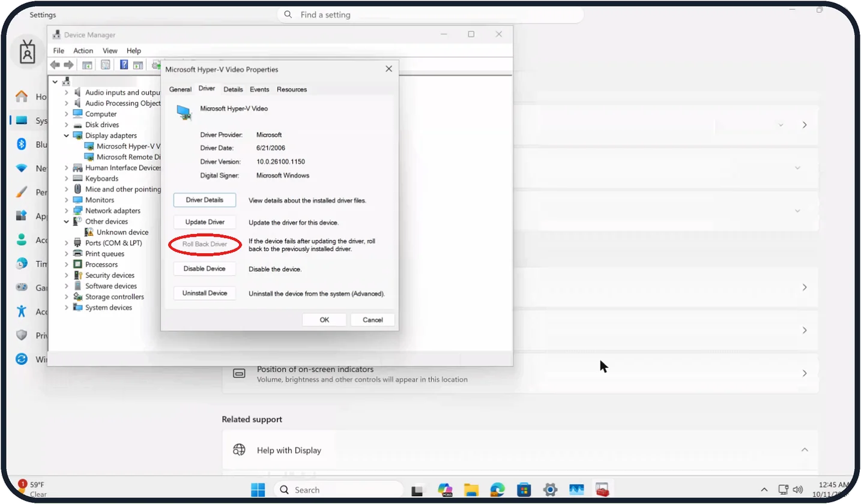Select the Monitors tree item
Image resolution: width=861 pixels, height=504 pixels.
coord(100,200)
